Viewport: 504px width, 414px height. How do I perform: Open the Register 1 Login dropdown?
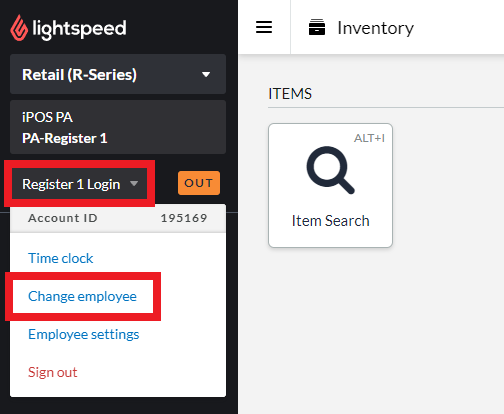click(80, 184)
